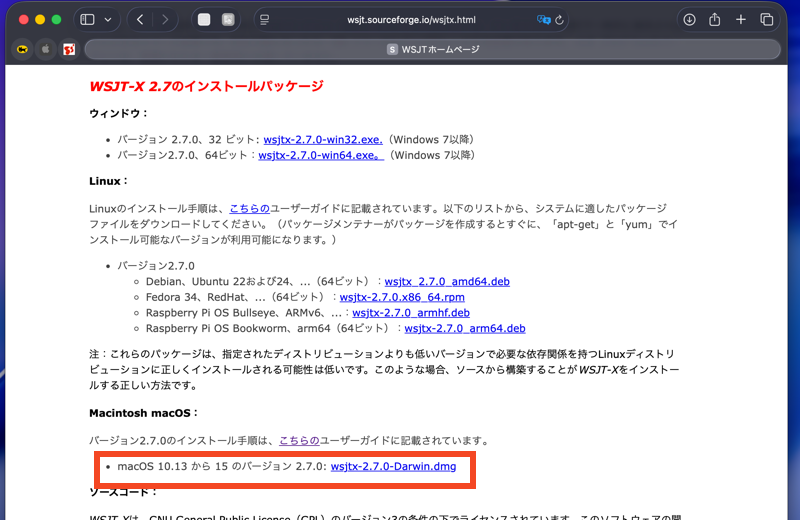This screenshot has height=520, width=800.
Task: Open a new tab
Action: click(741, 19)
